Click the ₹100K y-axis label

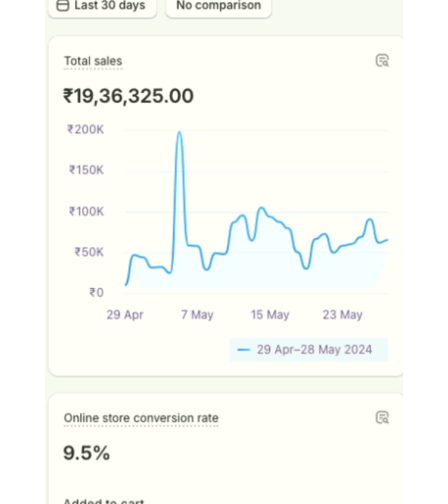pos(86,211)
